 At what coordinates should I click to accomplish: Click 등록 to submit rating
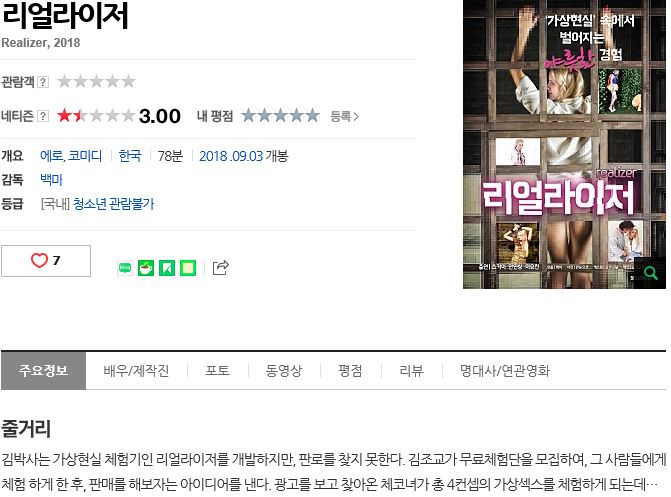click(x=344, y=116)
